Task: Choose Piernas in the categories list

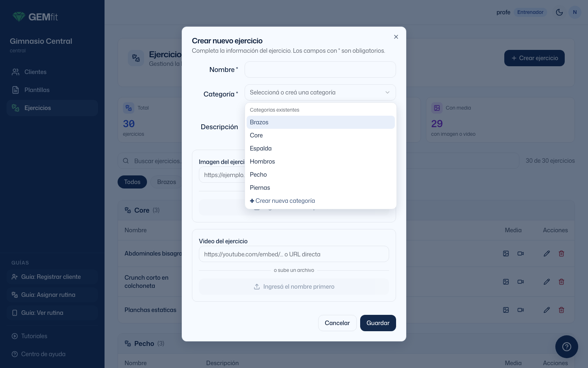Action: click(321, 188)
